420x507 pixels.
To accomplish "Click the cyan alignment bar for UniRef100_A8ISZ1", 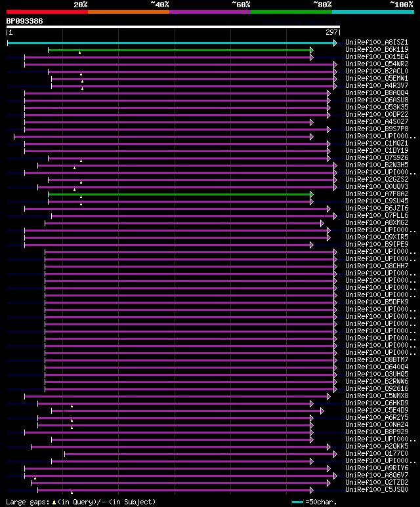I will [x=172, y=43].
